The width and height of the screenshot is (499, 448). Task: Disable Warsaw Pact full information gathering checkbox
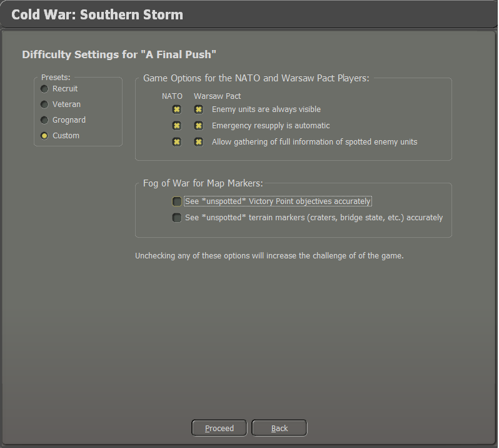pyautogui.click(x=199, y=142)
